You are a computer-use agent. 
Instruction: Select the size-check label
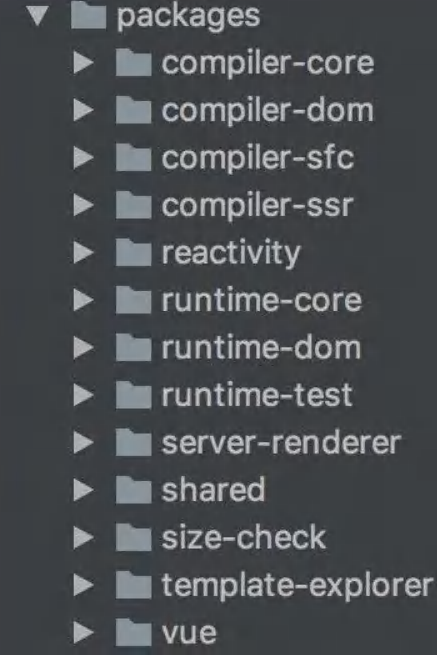click(x=244, y=538)
